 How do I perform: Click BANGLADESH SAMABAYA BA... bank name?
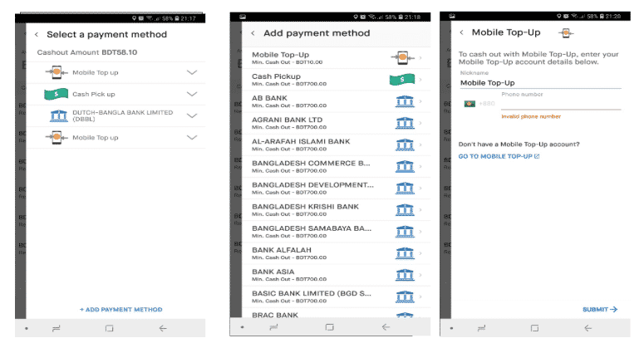(x=312, y=228)
